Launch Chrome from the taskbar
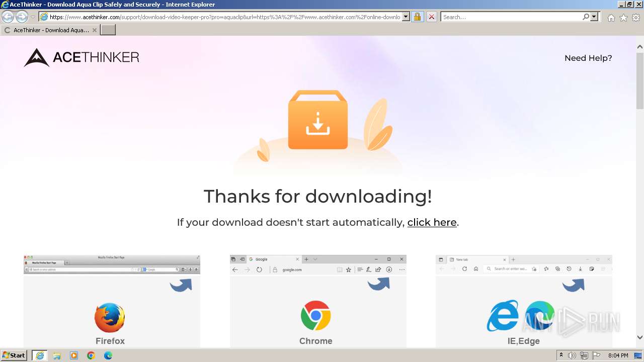This screenshot has height=362, width=644. tap(91, 355)
